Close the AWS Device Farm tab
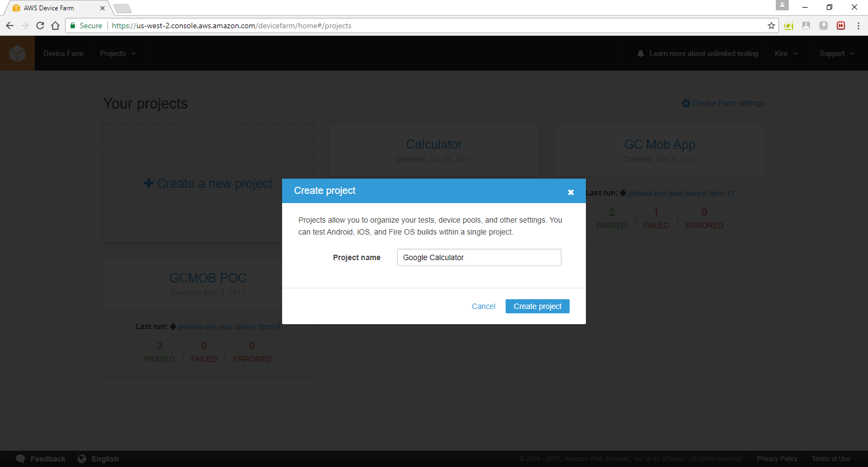This screenshot has height=467, width=868. (103, 8)
